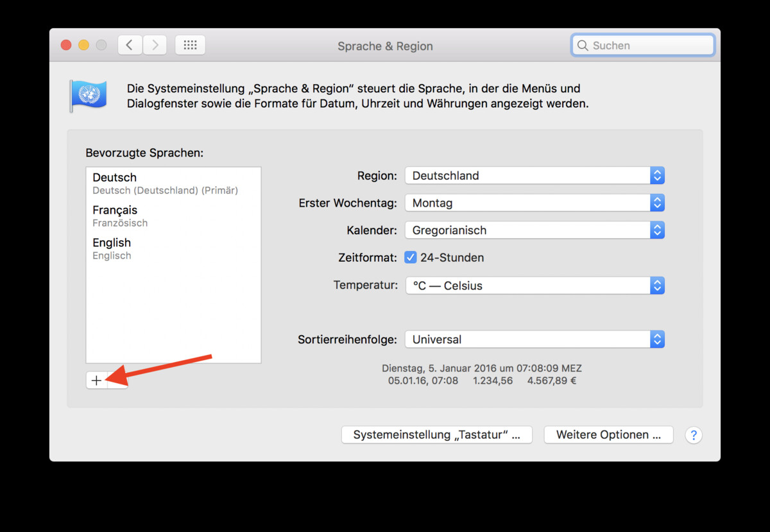Image resolution: width=770 pixels, height=532 pixels.
Task: Click the UN flag Sprache & Region icon
Action: (x=88, y=94)
